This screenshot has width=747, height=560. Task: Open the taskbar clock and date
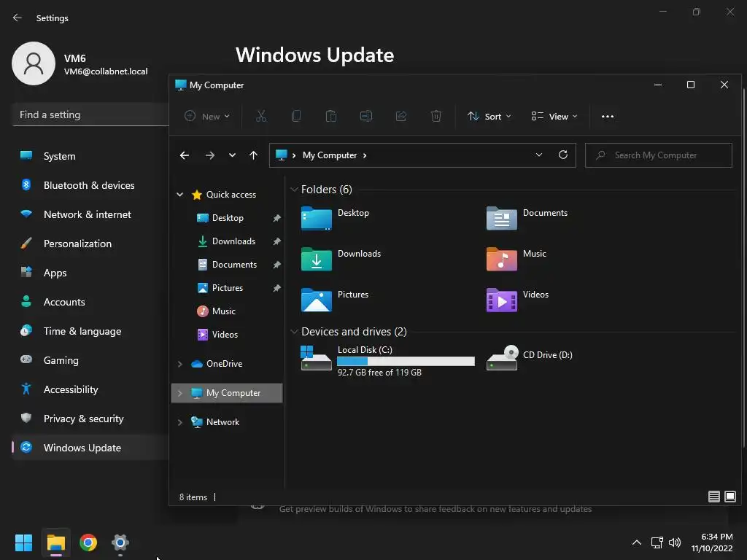(712, 542)
